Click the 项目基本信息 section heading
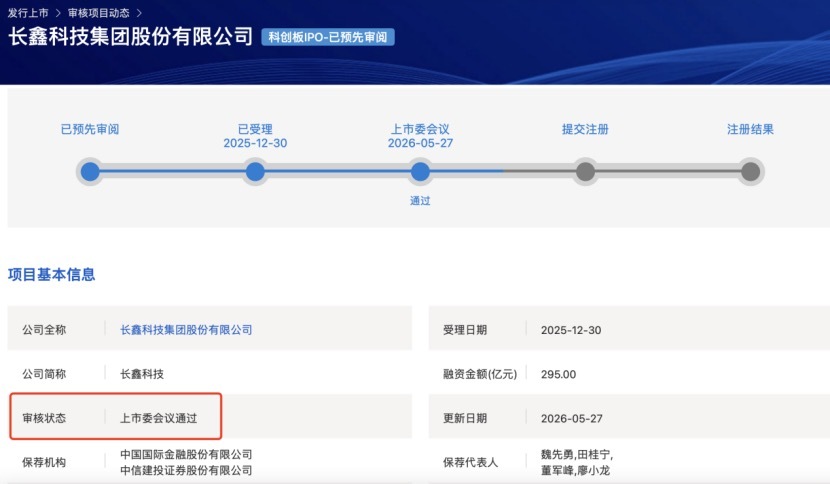 click(x=51, y=274)
